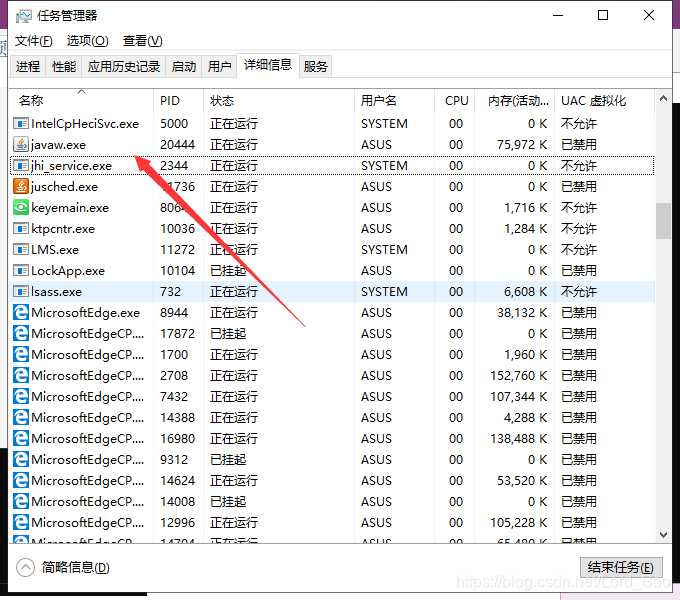Click Edge icon of PID 14624 row
This screenshot has width=680, height=600.
click(20, 480)
